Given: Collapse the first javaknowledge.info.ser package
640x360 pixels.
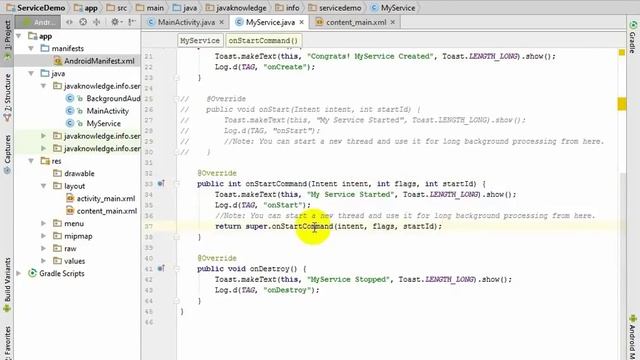Looking at the screenshot, I should (x=43, y=86).
